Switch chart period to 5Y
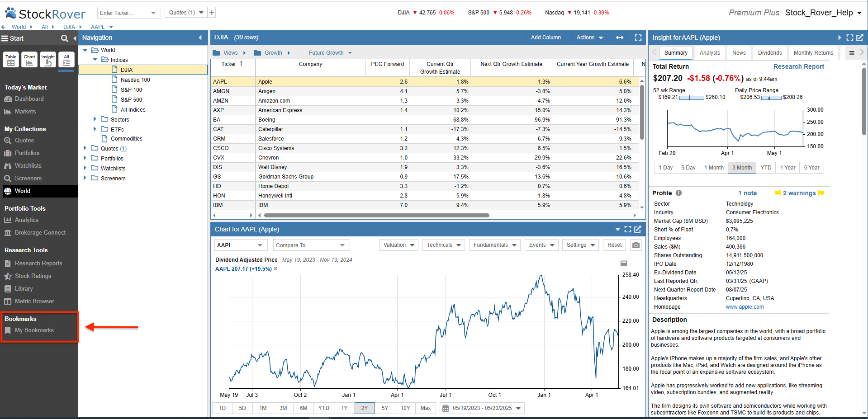868x419 pixels. click(x=384, y=408)
